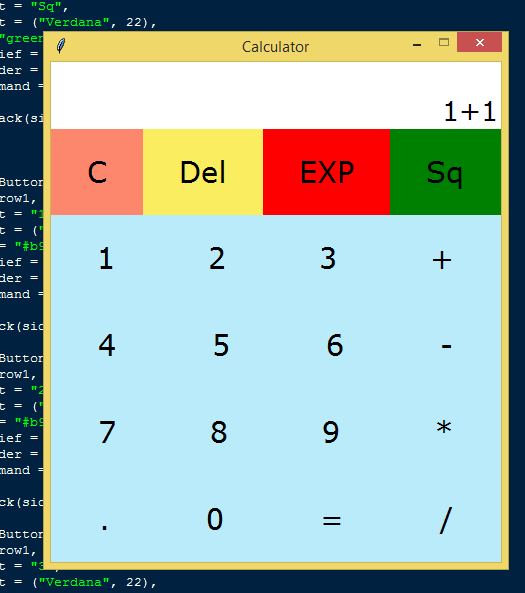Viewport: 525px width, 593px height.
Task: Tap the digit 3 key
Action: coord(328,259)
